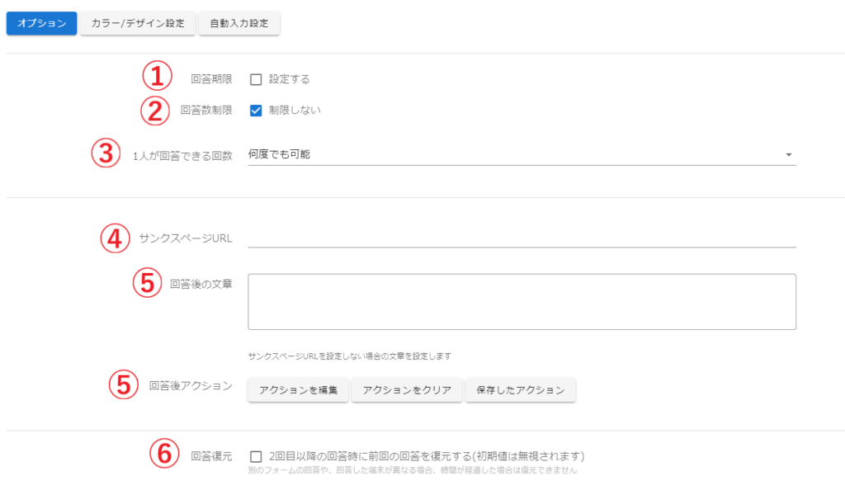This screenshot has height=504, width=845.
Task: Click the circled number 1 marker
Action: 156,77
